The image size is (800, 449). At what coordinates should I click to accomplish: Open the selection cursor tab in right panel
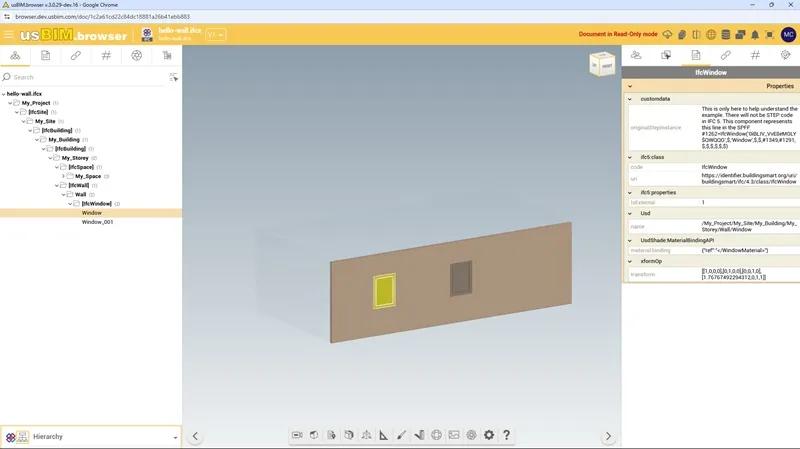(666, 55)
